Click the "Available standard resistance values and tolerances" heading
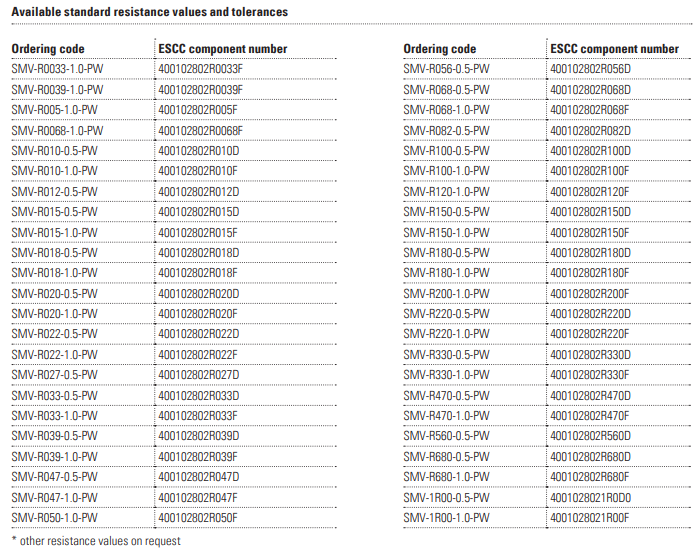Image resolution: width=695 pixels, height=553 pixels. coord(150,12)
